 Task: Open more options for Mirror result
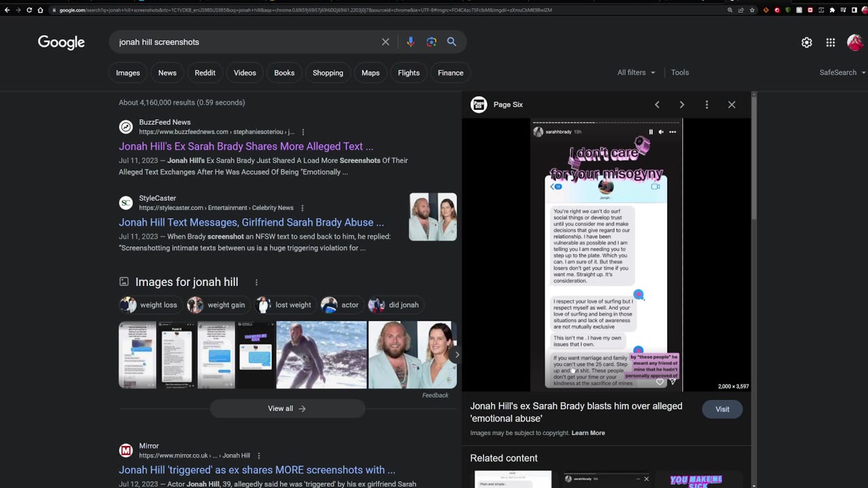point(259,455)
